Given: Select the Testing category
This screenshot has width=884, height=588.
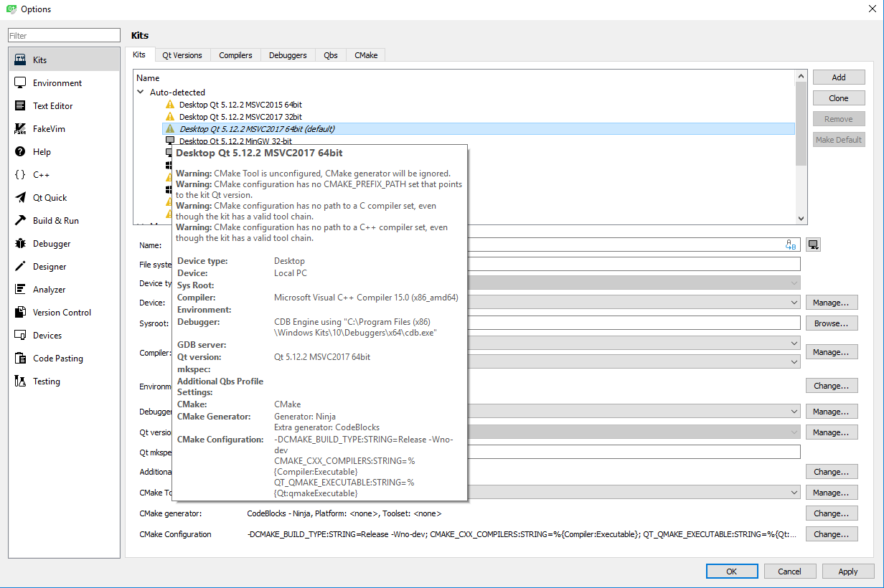Looking at the screenshot, I should click(64, 381).
